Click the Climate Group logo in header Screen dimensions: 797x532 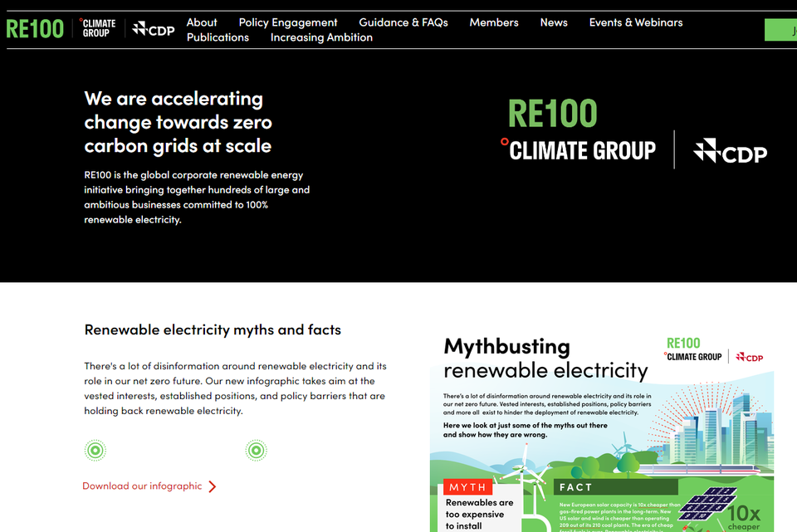tap(98, 28)
